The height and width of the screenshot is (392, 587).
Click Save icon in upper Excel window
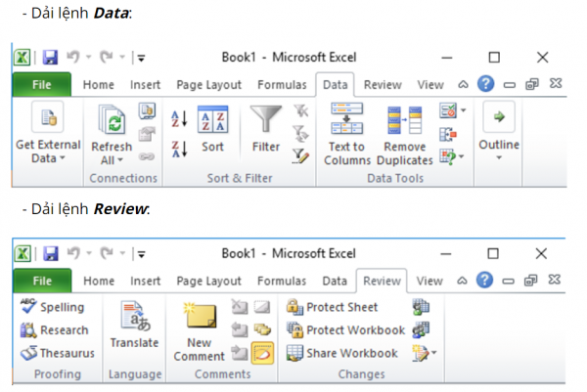[50, 58]
